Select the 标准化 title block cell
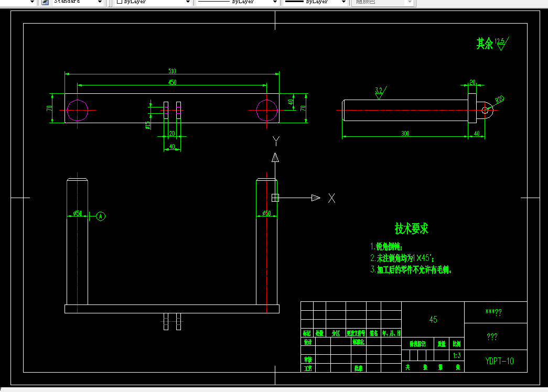The image size is (548, 392). click(358, 342)
